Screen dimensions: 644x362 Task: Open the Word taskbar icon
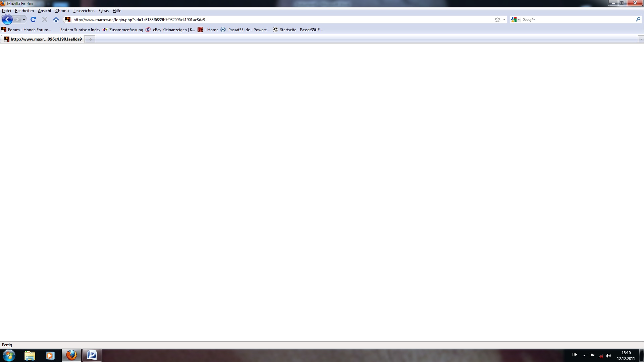92,355
